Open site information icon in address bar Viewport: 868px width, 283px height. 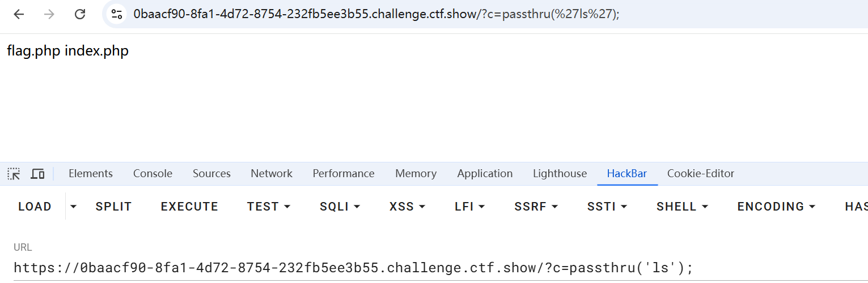tap(117, 14)
